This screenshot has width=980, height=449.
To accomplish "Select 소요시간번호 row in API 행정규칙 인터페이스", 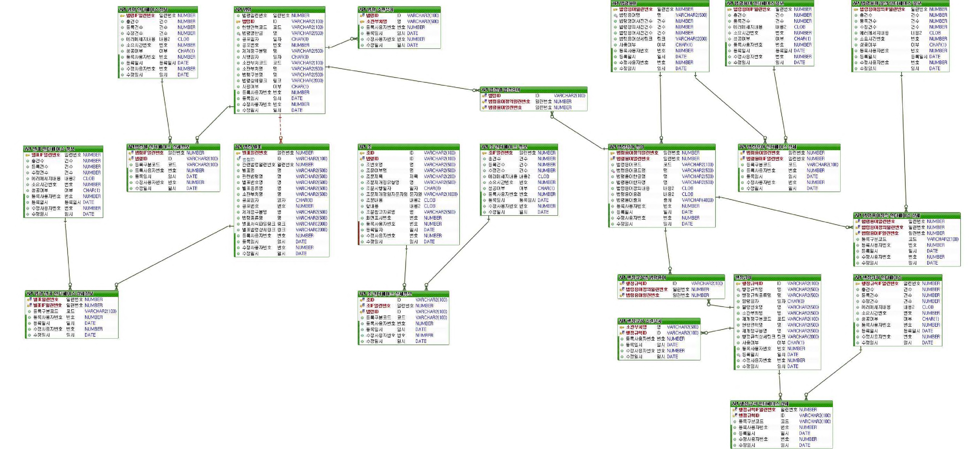I will click(x=898, y=313).
